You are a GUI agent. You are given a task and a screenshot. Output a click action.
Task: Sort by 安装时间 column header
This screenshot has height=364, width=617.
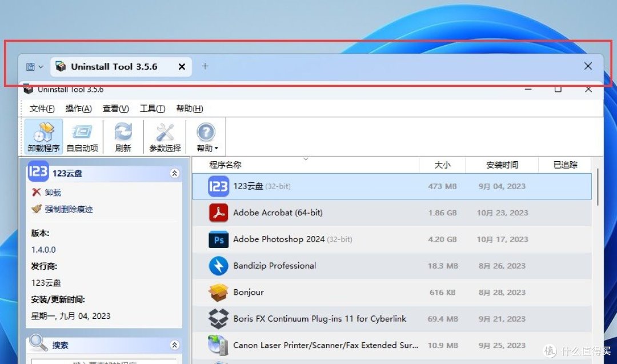tap(502, 165)
